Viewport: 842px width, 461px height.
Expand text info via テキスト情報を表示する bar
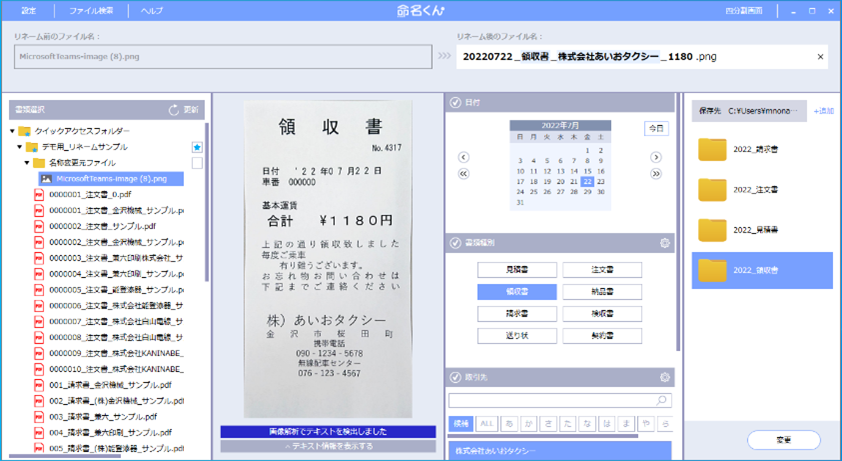(328, 446)
